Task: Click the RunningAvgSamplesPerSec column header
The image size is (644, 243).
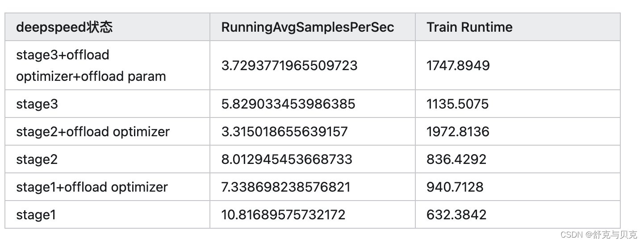Action: [x=308, y=27]
